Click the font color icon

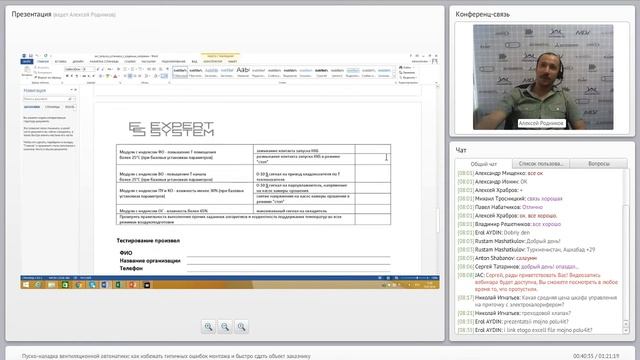[115, 76]
